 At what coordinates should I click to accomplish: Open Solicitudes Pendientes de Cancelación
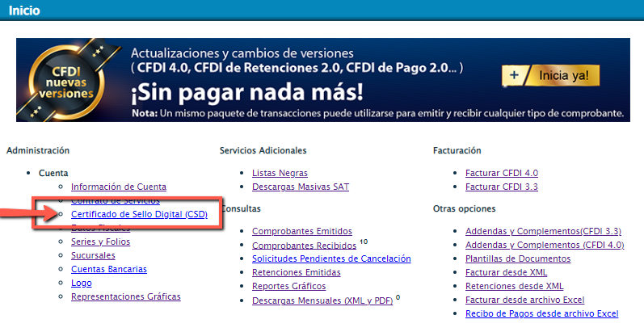[x=331, y=258]
